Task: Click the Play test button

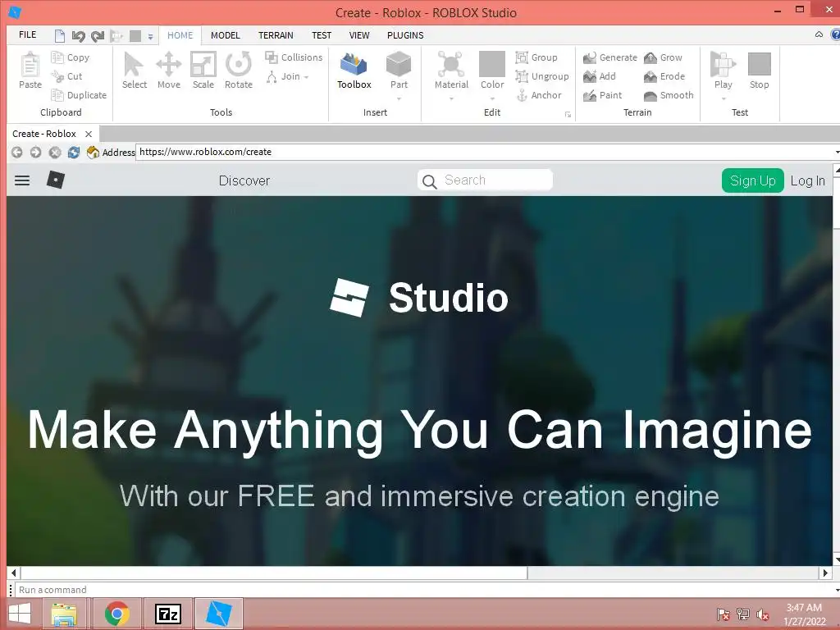Action: tap(723, 69)
